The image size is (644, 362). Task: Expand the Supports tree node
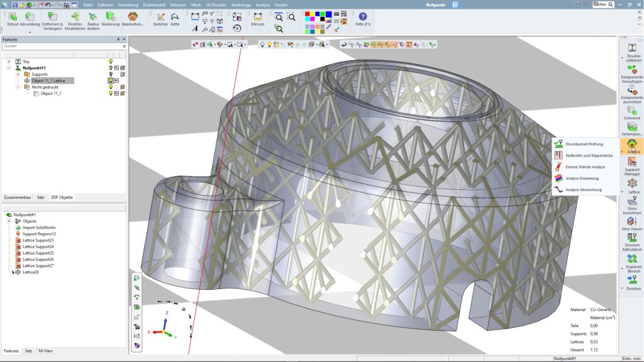click(x=18, y=74)
